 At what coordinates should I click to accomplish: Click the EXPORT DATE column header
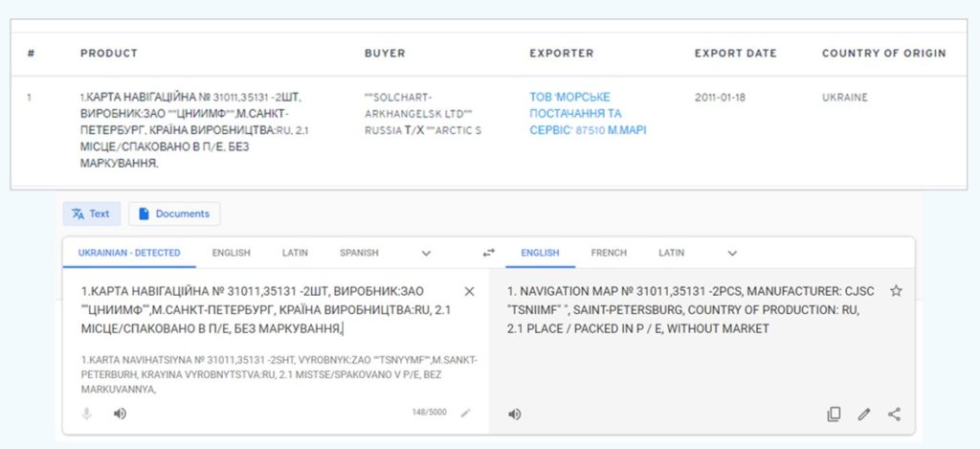pos(736,54)
